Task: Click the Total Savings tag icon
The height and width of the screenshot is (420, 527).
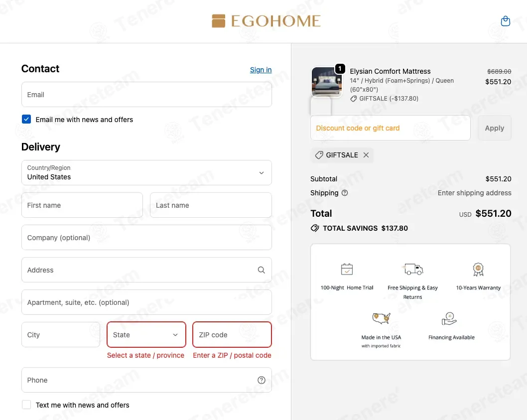Action: tap(315, 228)
